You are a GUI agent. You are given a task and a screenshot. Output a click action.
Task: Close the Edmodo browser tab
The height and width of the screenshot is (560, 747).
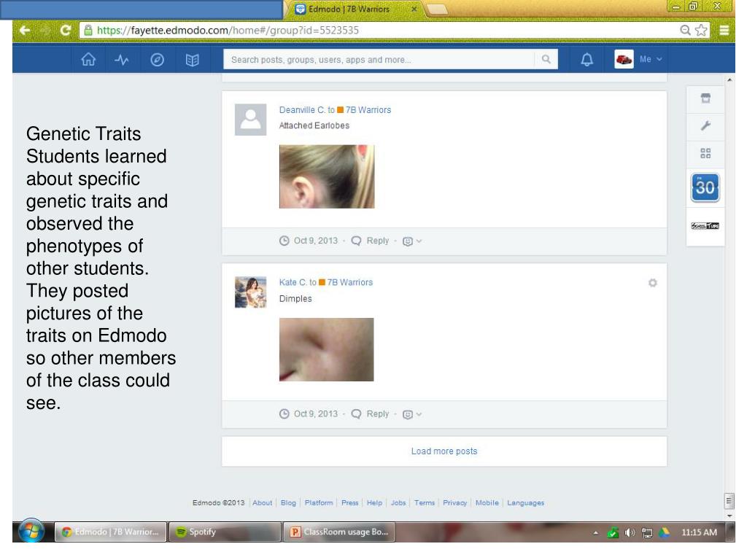pyautogui.click(x=414, y=9)
